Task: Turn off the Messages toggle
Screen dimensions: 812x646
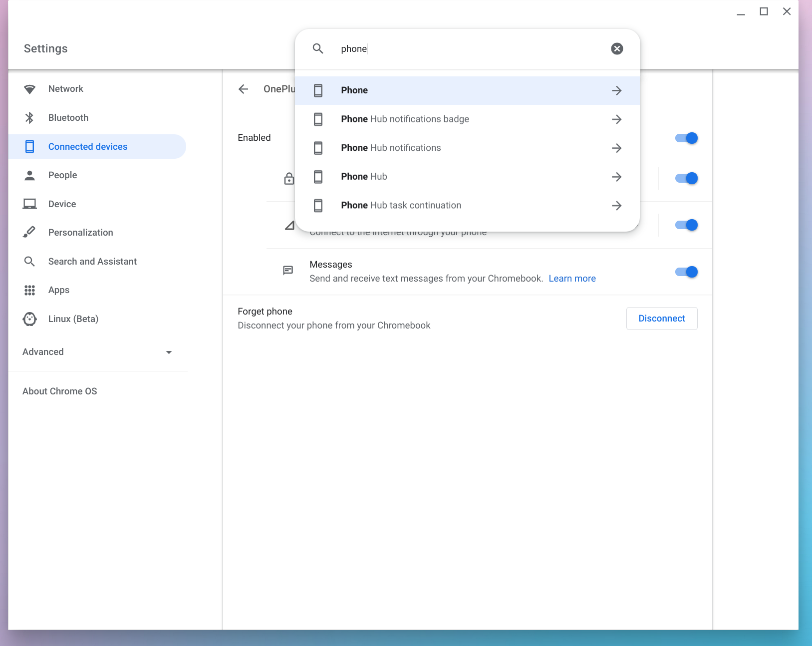Action: (x=686, y=272)
